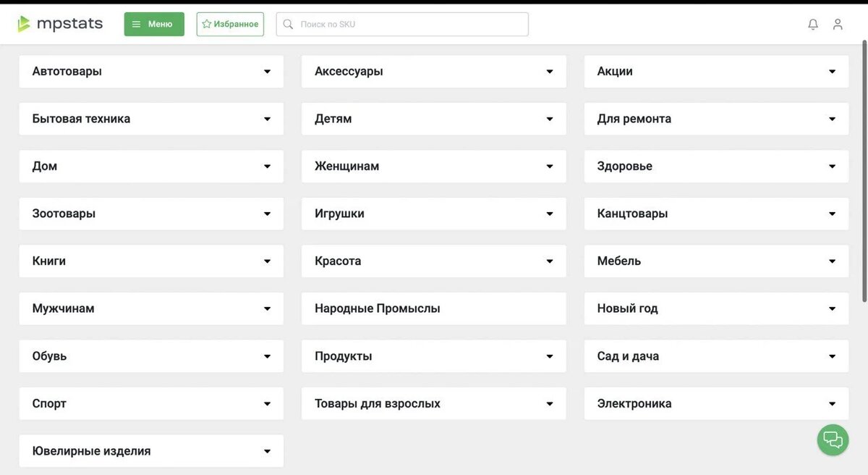Expand Женщинам arrow
This screenshot has height=475, width=868.
pos(550,167)
